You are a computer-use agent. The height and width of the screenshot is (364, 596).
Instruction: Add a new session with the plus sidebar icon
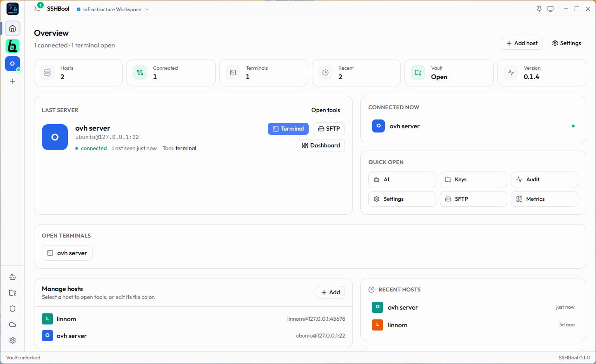pyautogui.click(x=13, y=81)
